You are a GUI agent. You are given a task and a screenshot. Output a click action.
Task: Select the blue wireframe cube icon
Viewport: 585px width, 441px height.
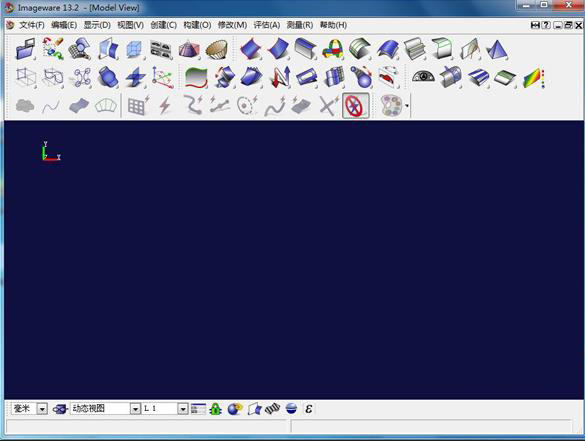[x=134, y=49]
